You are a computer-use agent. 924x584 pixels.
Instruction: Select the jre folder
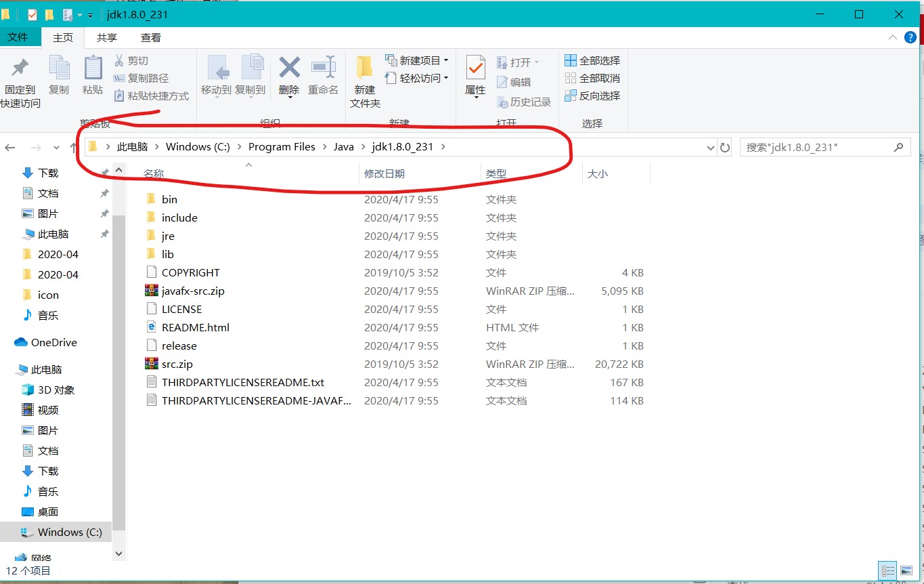point(168,236)
